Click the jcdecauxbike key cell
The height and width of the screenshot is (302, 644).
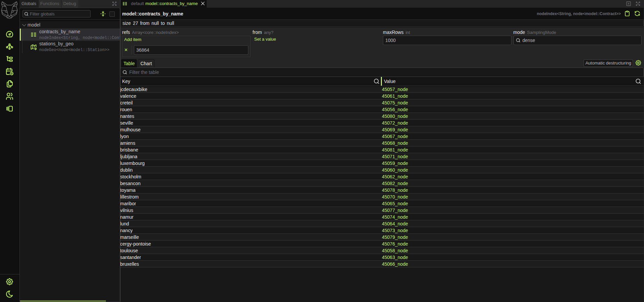tap(251, 89)
